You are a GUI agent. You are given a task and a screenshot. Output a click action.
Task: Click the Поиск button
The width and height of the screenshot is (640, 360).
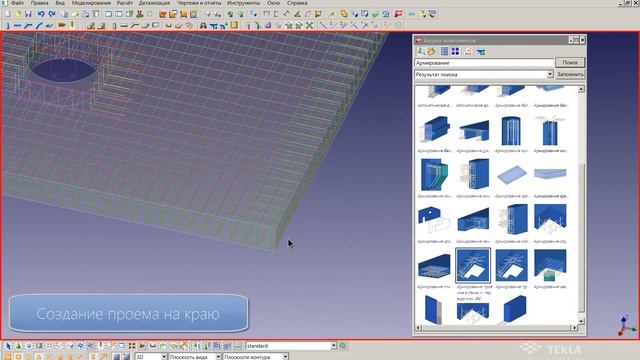[570, 62]
